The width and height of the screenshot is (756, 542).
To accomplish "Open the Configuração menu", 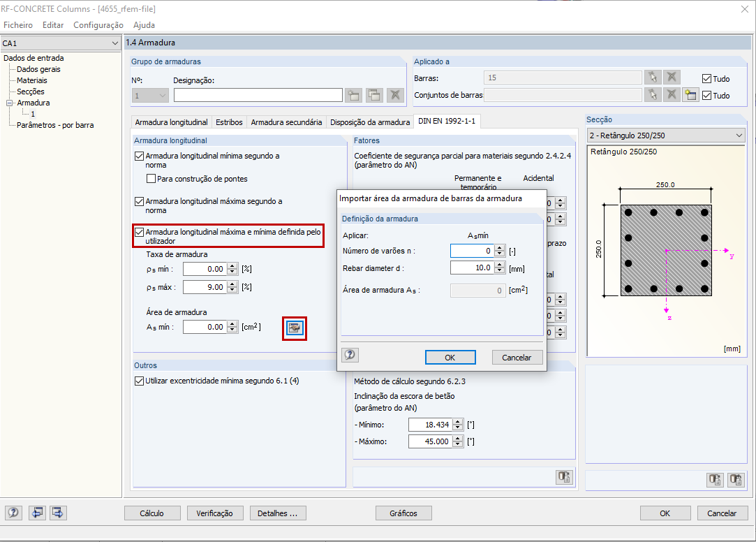I will pos(98,24).
